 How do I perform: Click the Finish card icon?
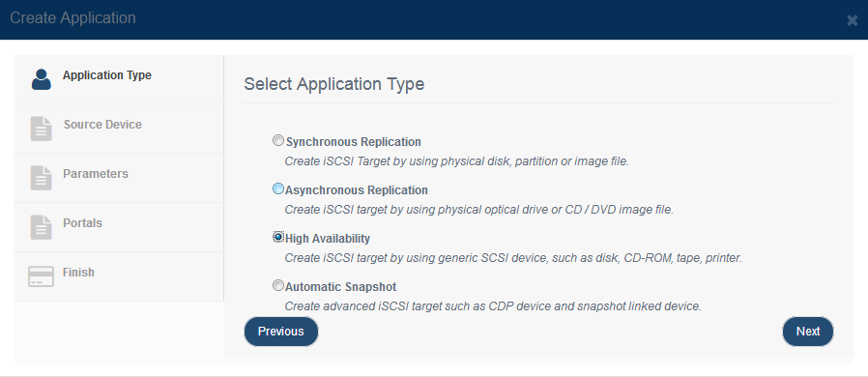click(x=41, y=276)
